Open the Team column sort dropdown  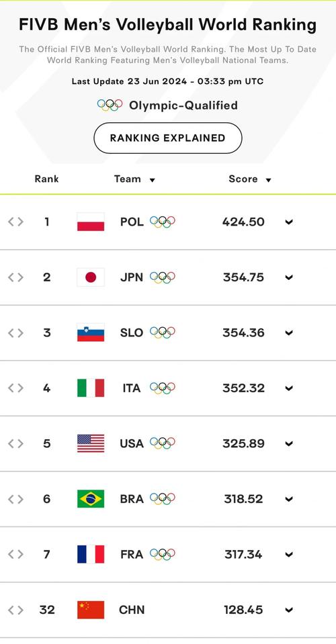pos(152,180)
